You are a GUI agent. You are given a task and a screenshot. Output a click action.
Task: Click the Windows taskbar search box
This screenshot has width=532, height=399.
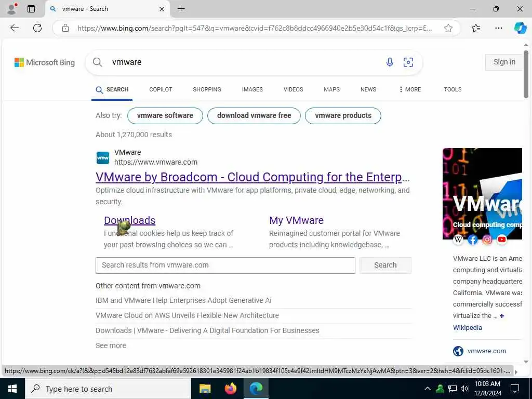pos(108,389)
